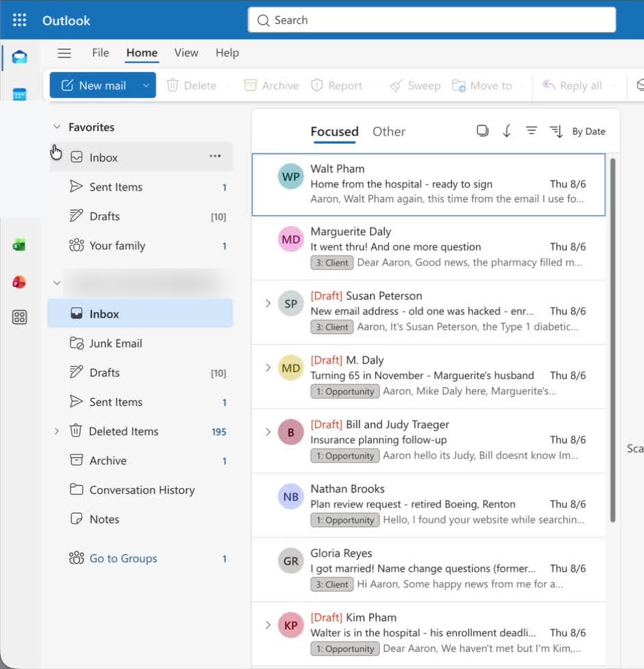Open the Conversation History folder

click(x=141, y=490)
